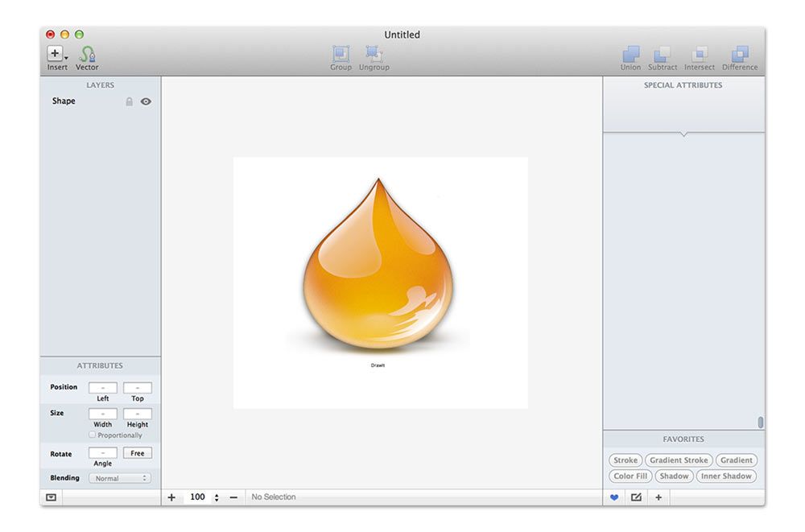The height and width of the screenshot is (532, 805).
Task: Click the Top position field
Action: [138, 388]
